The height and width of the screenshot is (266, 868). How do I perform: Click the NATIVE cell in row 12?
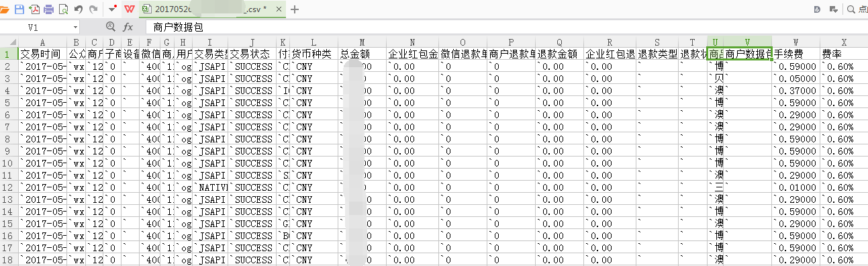(x=211, y=187)
